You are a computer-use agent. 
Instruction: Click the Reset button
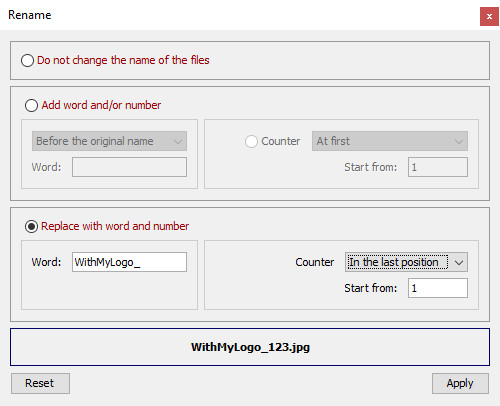tap(40, 383)
